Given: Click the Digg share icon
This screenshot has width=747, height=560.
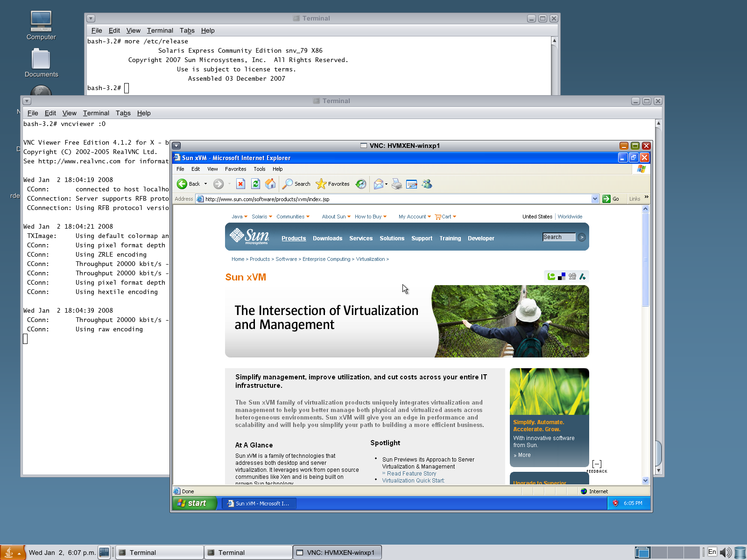Looking at the screenshot, I should 572,276.
